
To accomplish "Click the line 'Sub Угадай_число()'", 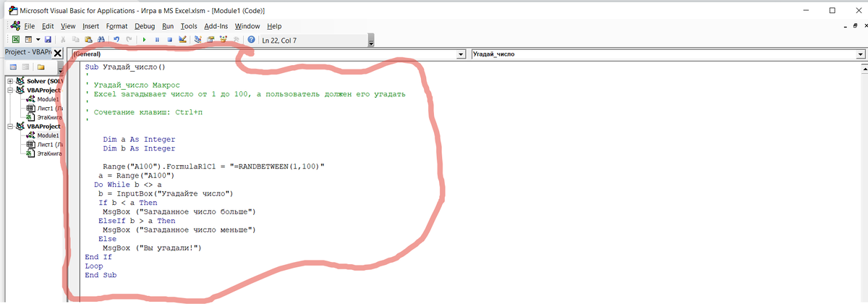I will click(125, 67).
